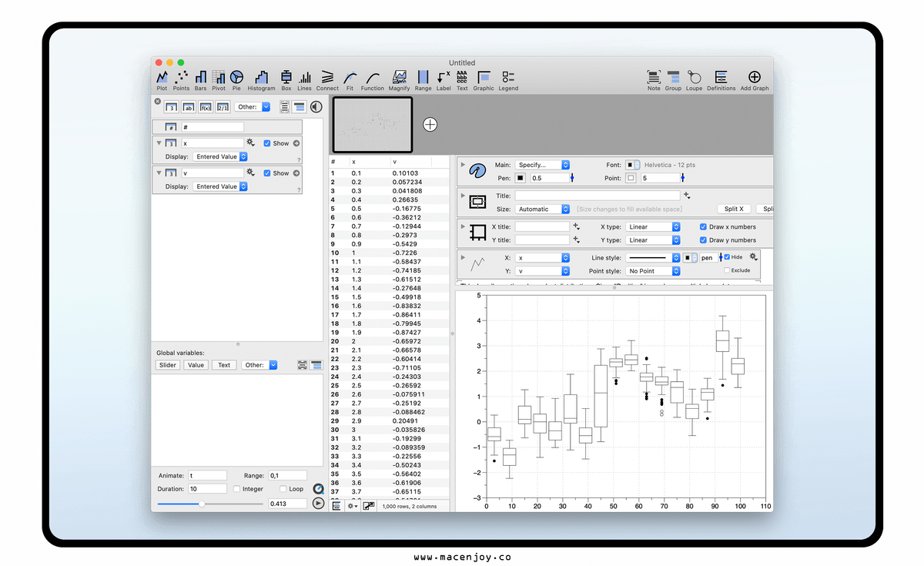Add a Histogram command
This screenshot has height=566, width=924.
[x=261, y=79]
